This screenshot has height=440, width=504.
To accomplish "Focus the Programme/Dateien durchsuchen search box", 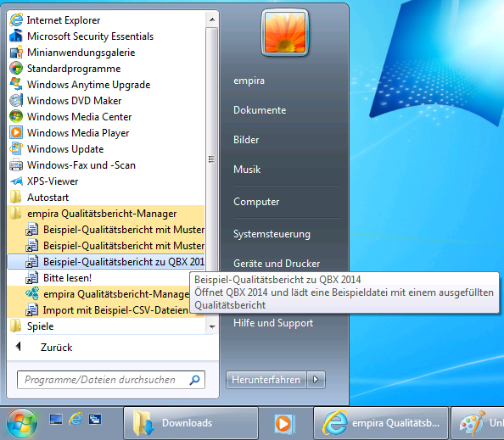I will click(111, 380).
